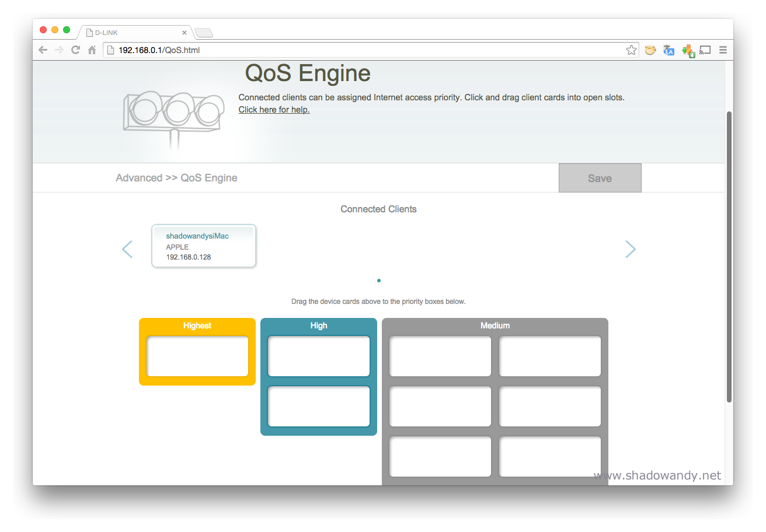
Task: Click the page's vertical scrollbar
Action: pos(729,257)
